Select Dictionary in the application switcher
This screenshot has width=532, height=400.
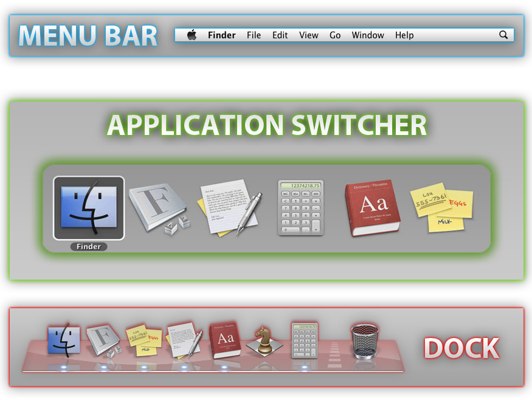click(x=372, y=208)
